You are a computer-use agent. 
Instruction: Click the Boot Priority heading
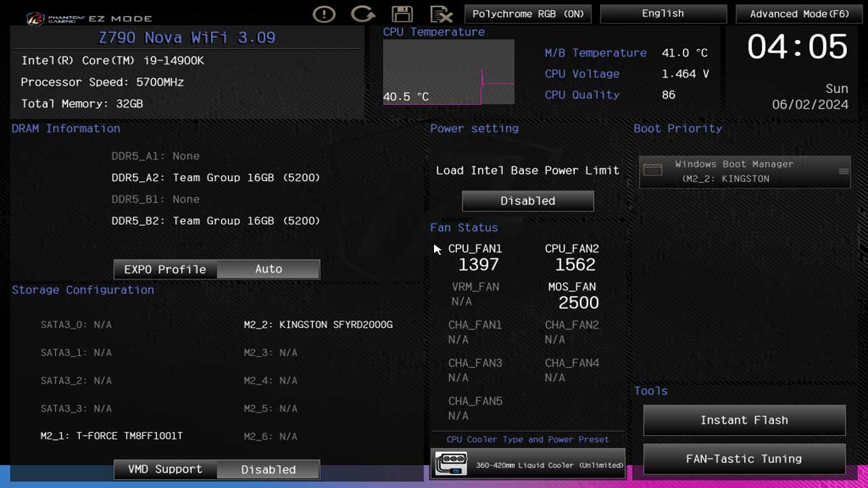678,129
